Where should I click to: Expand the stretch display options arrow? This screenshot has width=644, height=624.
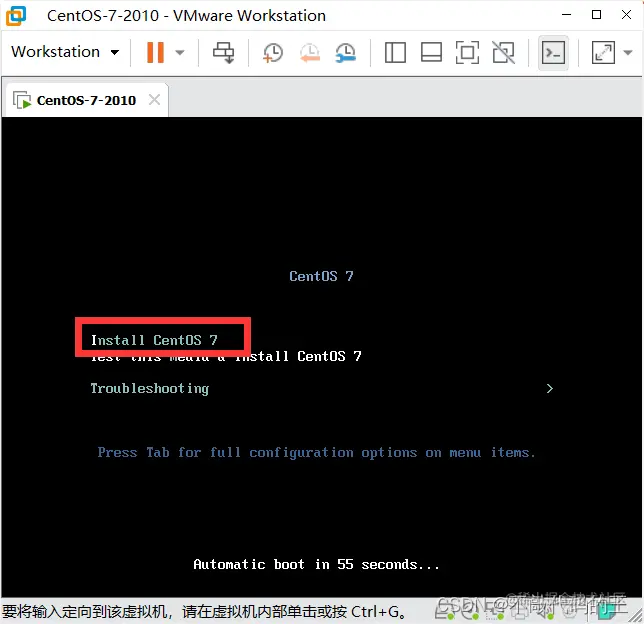click(x=628, y=52)
